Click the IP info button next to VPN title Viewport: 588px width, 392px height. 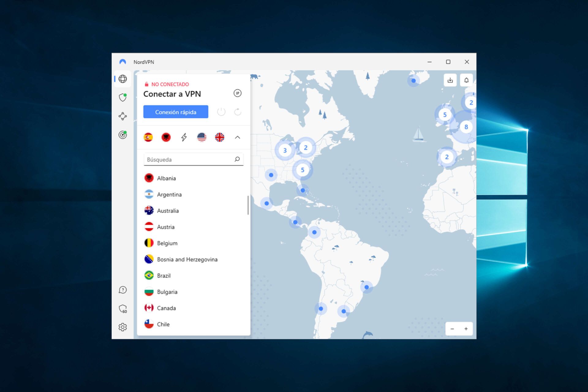pos(238,93)
